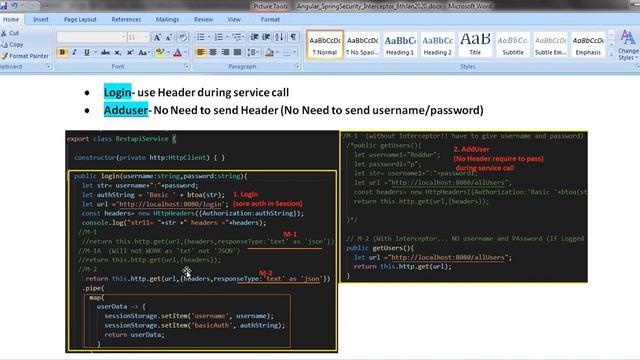Switch to the References tab
640x360 pixels.
coord(126,19)
